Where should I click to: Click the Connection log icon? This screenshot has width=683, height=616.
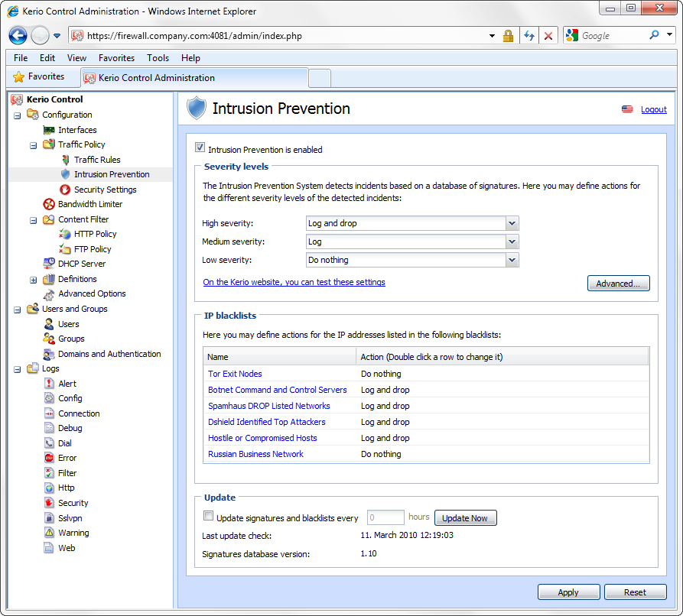tap(49, 413)
